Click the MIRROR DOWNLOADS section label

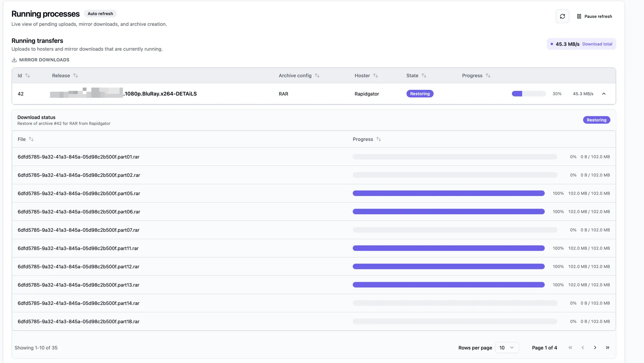[44, 60]
